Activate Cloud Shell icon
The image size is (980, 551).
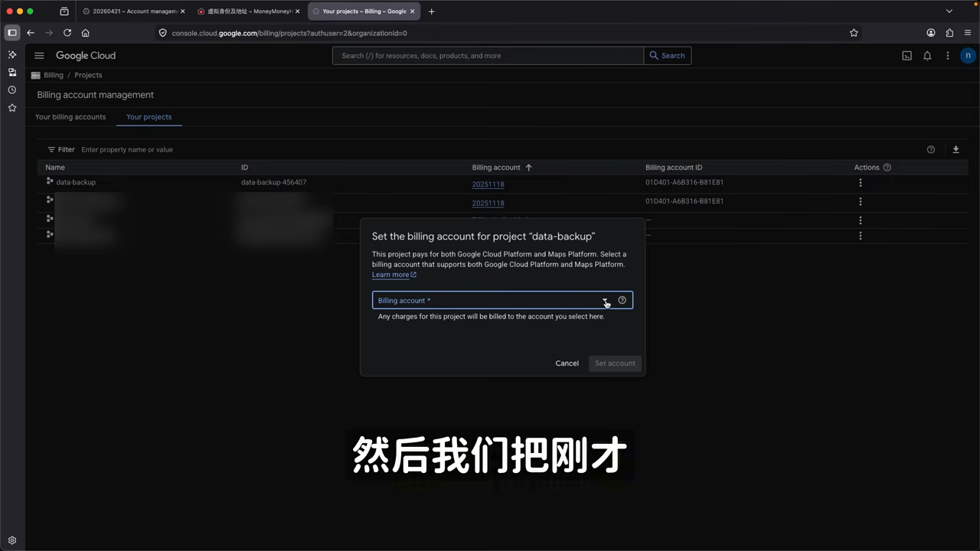coord(906,56)
